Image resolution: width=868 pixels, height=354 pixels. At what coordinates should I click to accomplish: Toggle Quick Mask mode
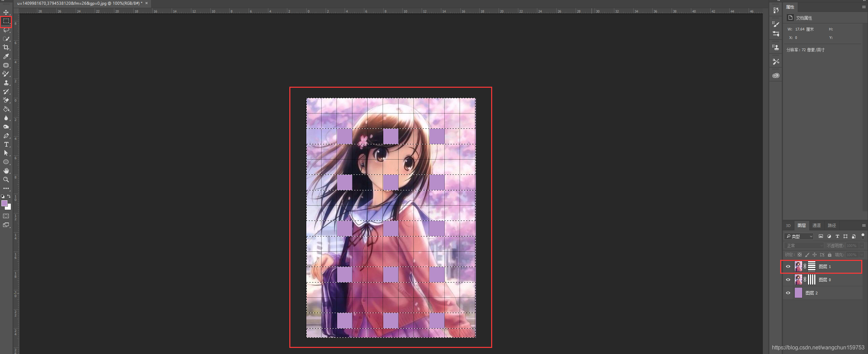[6, 216]
